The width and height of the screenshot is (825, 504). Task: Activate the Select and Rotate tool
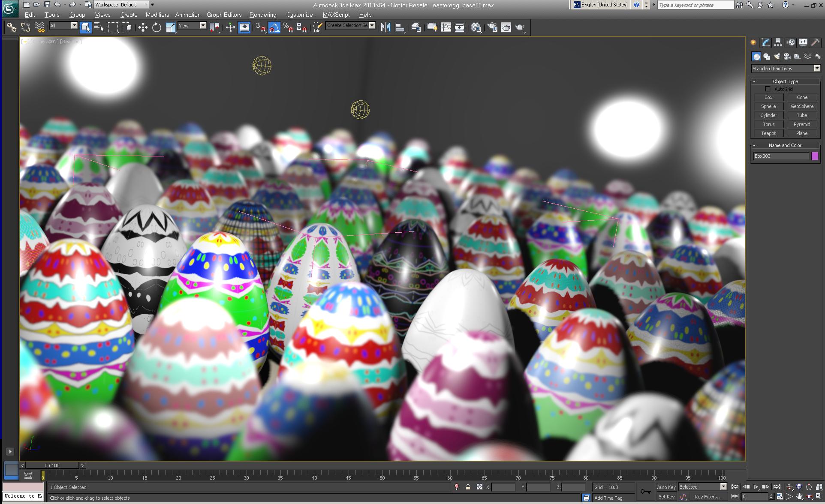coord(157,27)
